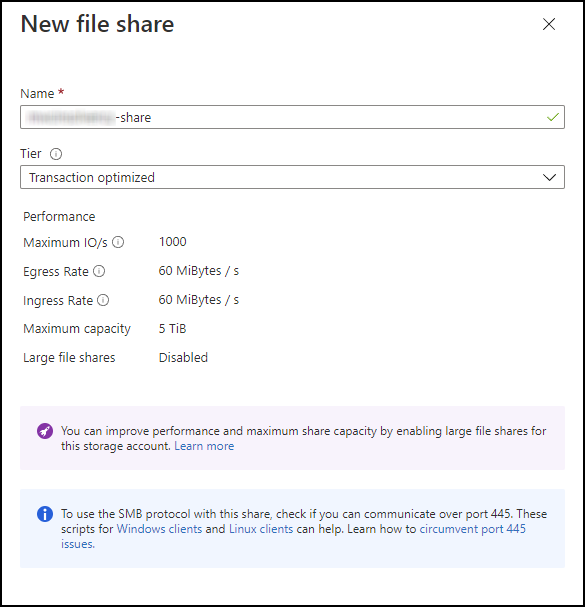Open the circumvent port 445 issues link

click(x=473, y=529)
